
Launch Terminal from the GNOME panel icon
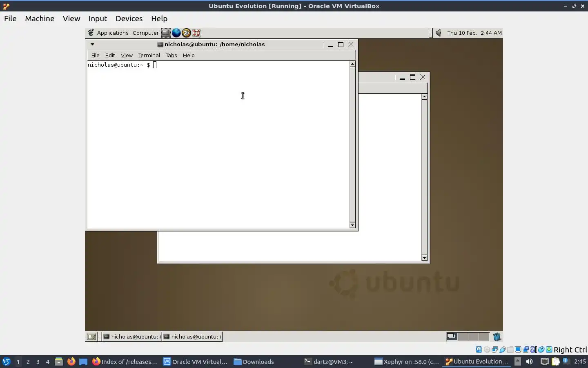tap(165, 33)
